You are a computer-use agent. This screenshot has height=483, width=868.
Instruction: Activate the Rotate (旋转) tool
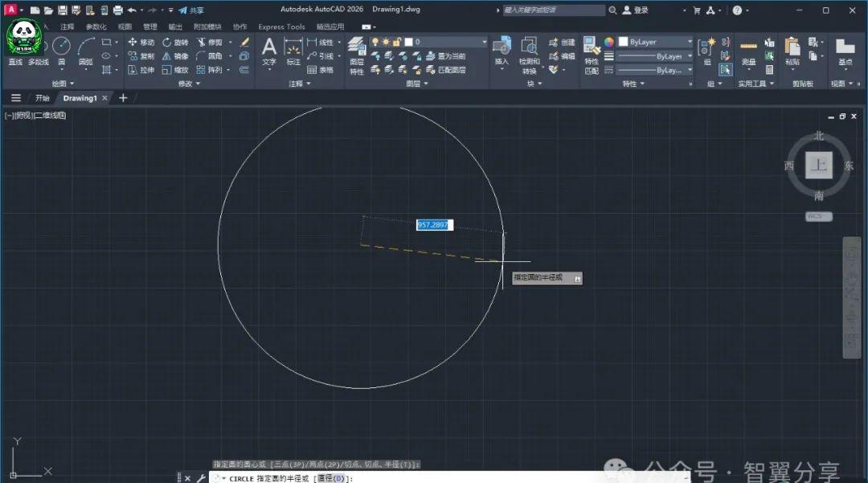[x=174, y=42]
